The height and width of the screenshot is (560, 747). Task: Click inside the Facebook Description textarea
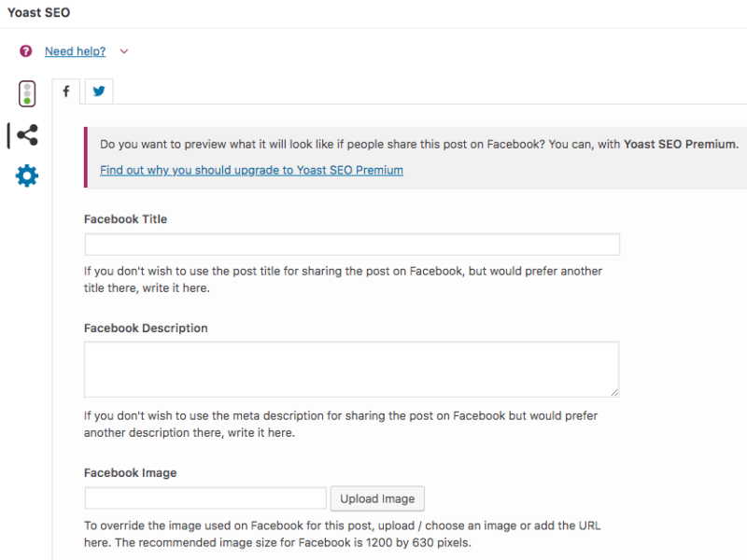[x=352, y=369]
